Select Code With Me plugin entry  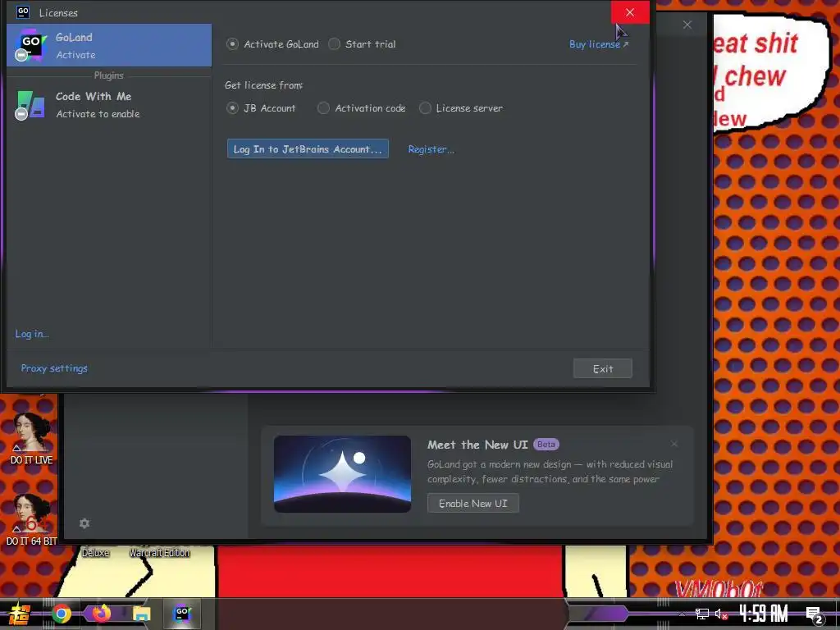[109, 104]
